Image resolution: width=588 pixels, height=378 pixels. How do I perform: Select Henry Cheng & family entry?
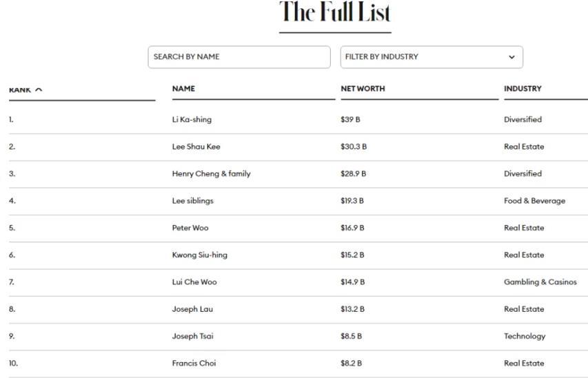tap(211, 174)
